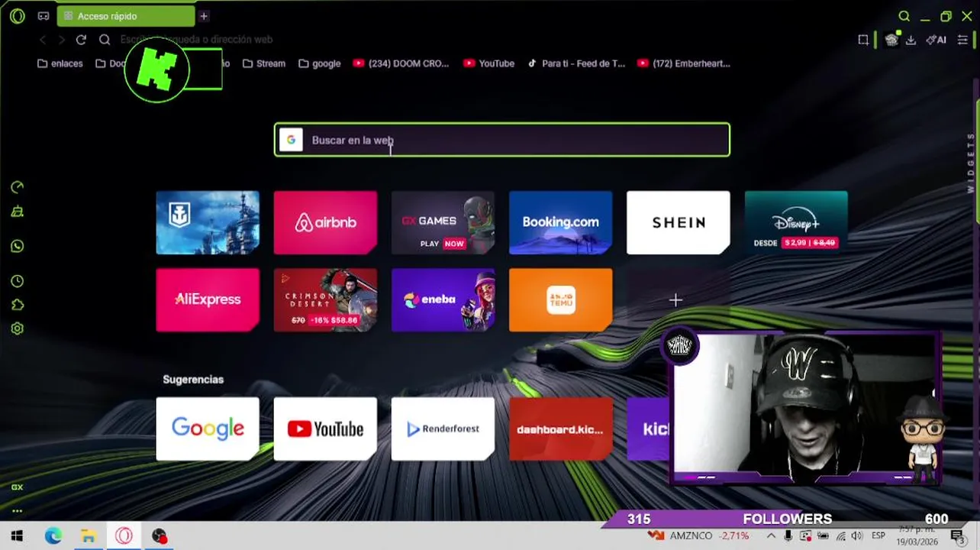Open the Crimson Desert speed dial tile
The height and width of the screenshot is (550, 980).
[x=325, y=299]
